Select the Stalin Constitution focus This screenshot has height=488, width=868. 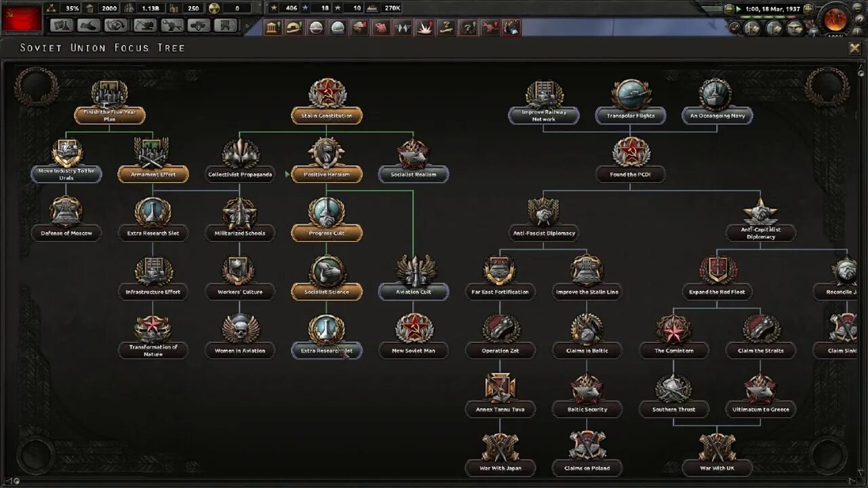point(327,102)
